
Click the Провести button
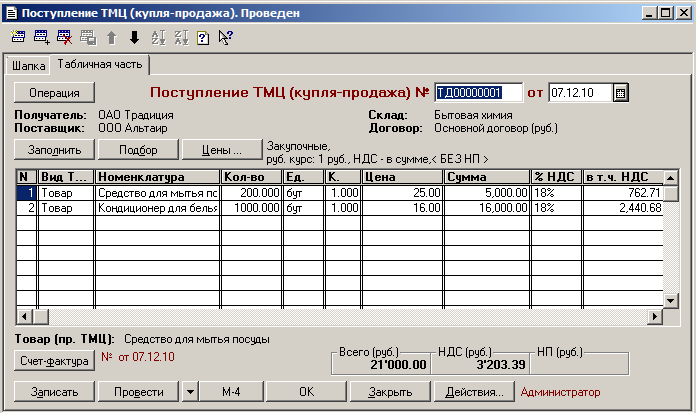138,392
